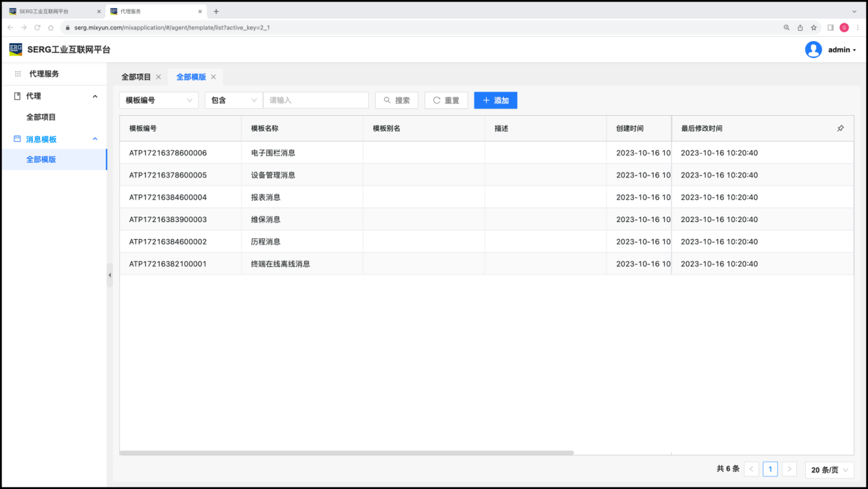The width and height of the screenshot is (868, 489).
Task: Collapse the 消息模板 sidebar menu group
Action: click(x=95, y=139)
